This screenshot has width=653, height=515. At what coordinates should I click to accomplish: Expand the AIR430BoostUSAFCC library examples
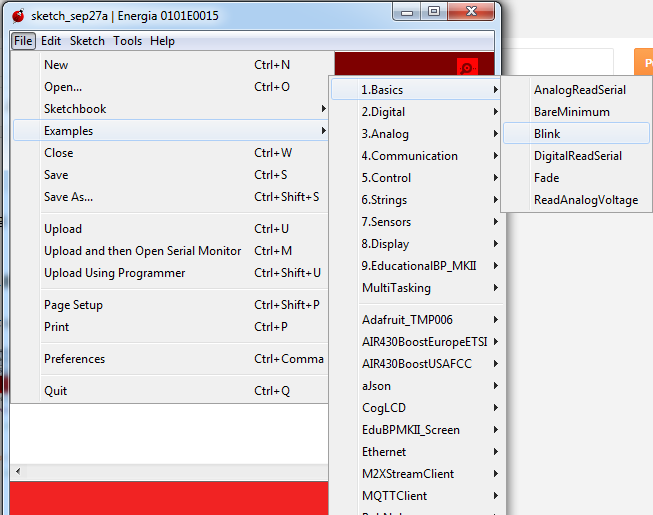click(x=416, y=364)
